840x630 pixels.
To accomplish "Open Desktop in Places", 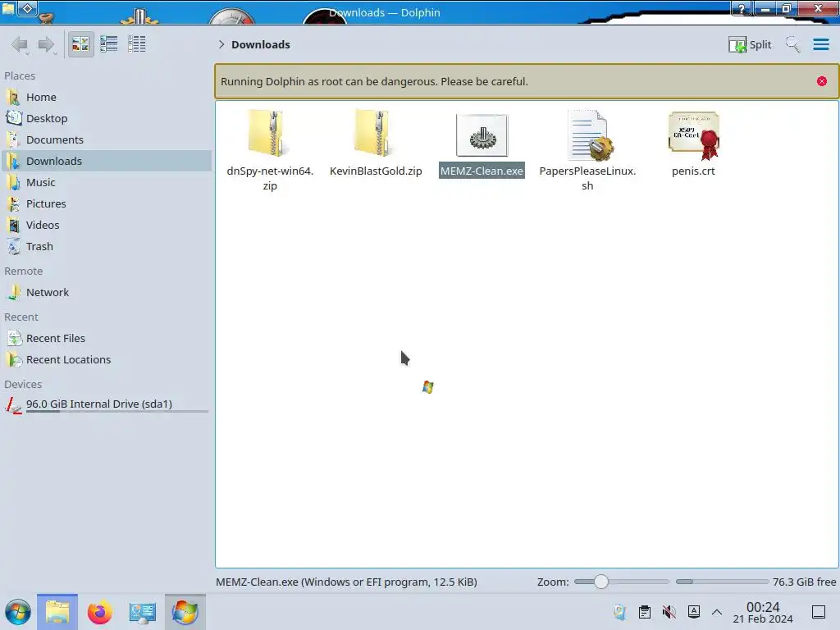I will click(x=107, y=118).
